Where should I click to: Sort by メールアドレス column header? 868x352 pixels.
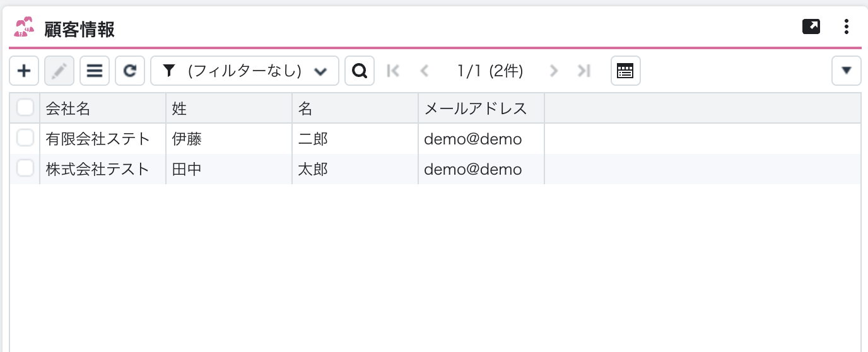[481, 108]
